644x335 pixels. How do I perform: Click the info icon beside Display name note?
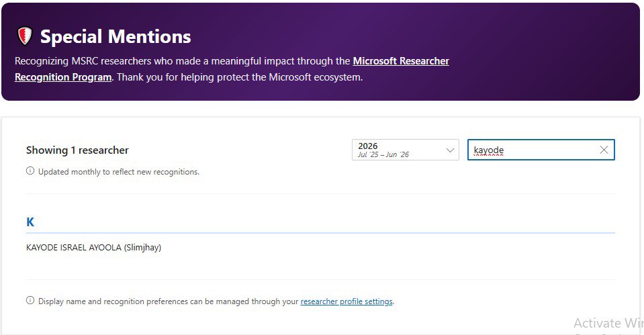click(x=30, y=301)
